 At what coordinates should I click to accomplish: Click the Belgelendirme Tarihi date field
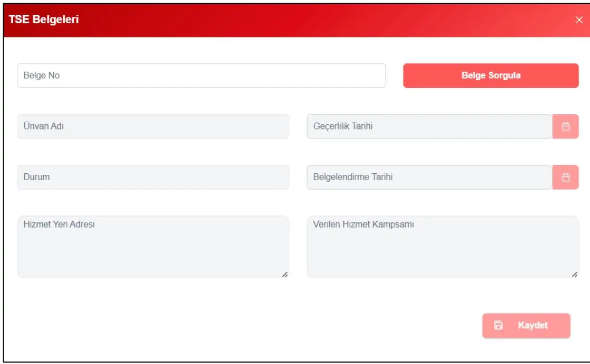click(429, 177)
